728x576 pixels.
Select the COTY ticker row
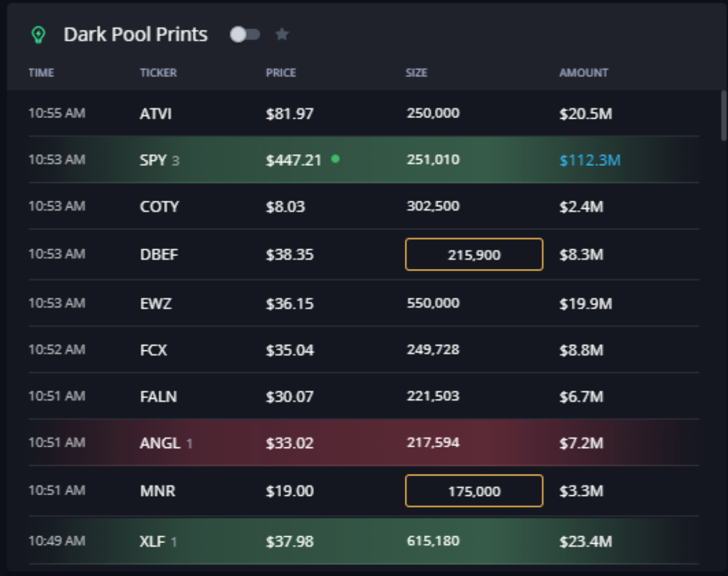click(159, 206)
